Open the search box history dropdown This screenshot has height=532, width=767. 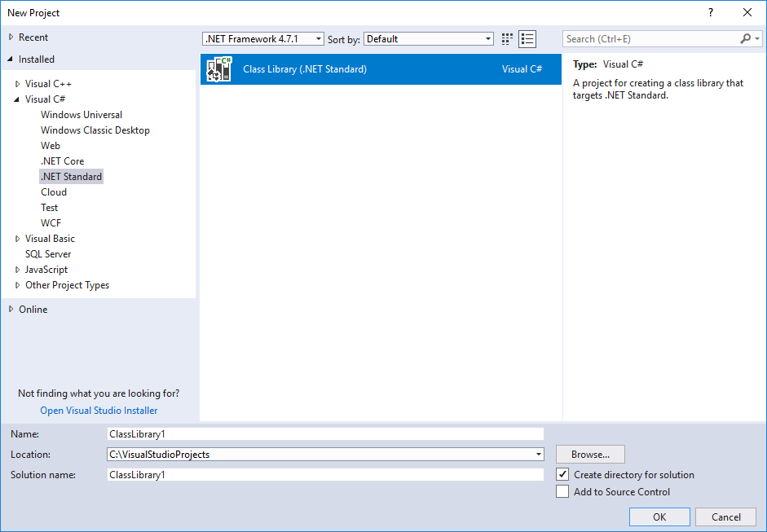[759, 38]
